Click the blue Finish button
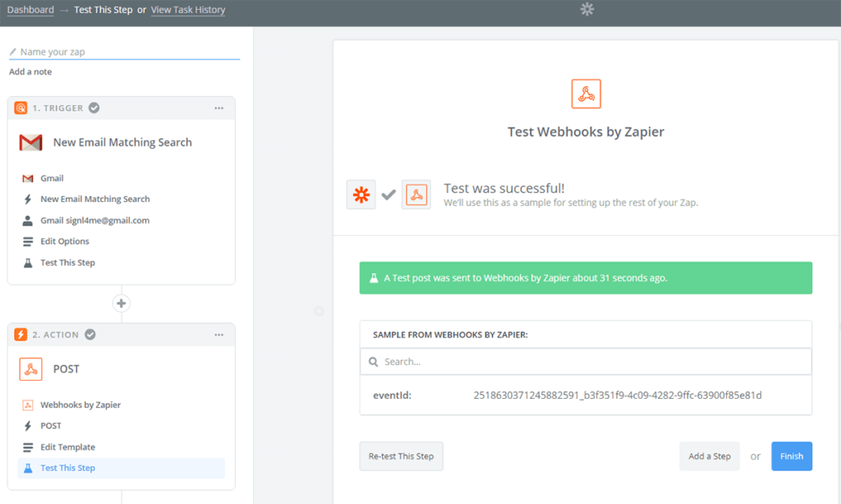 point(792,456)
